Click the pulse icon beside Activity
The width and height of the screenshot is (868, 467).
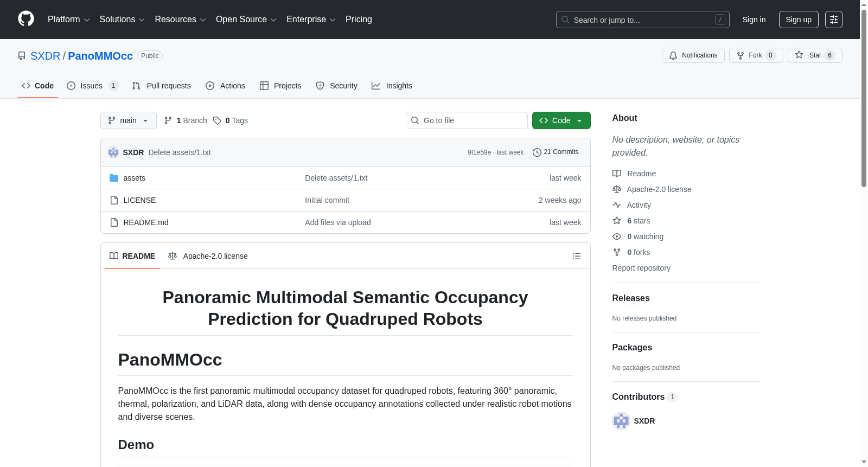[617, 205]
